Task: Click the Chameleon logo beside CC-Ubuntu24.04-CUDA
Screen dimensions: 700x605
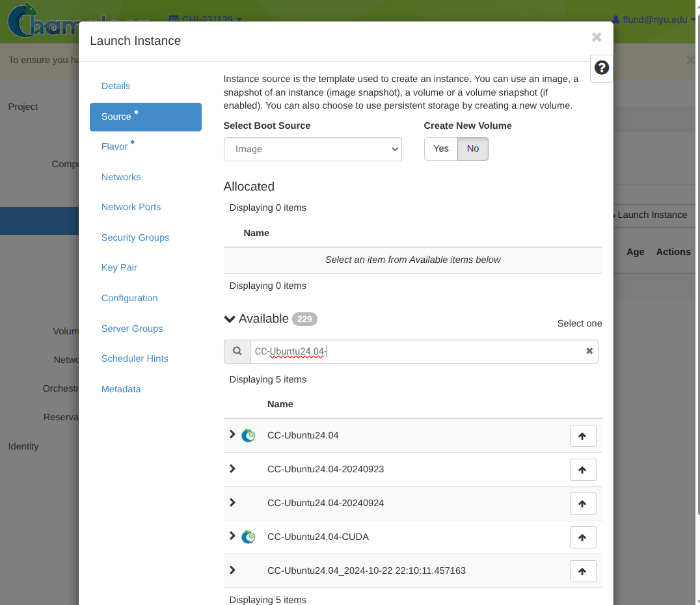Action: [248, 537]
